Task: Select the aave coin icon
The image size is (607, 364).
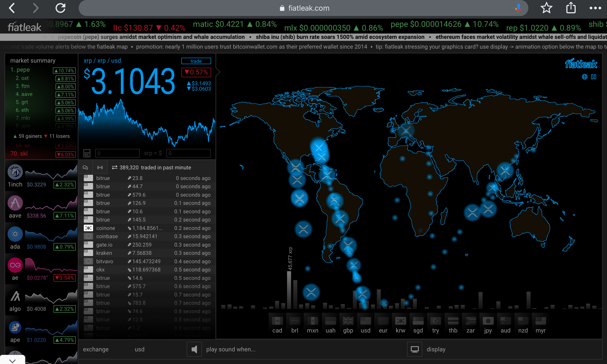Action: click(15, 203)
